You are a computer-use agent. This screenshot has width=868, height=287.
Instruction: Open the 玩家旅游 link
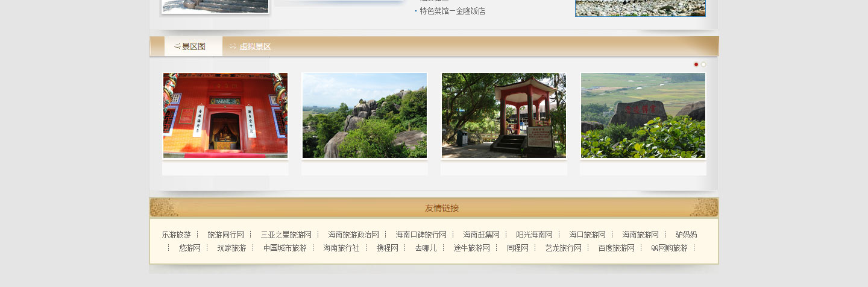(x=231, y=248)
